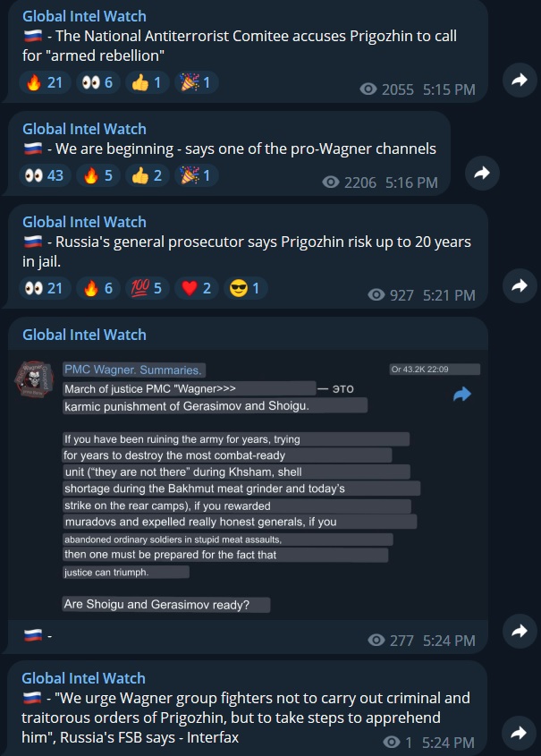
Task: Toggle the 100 emoji reaction
Action: pos(147,288)
